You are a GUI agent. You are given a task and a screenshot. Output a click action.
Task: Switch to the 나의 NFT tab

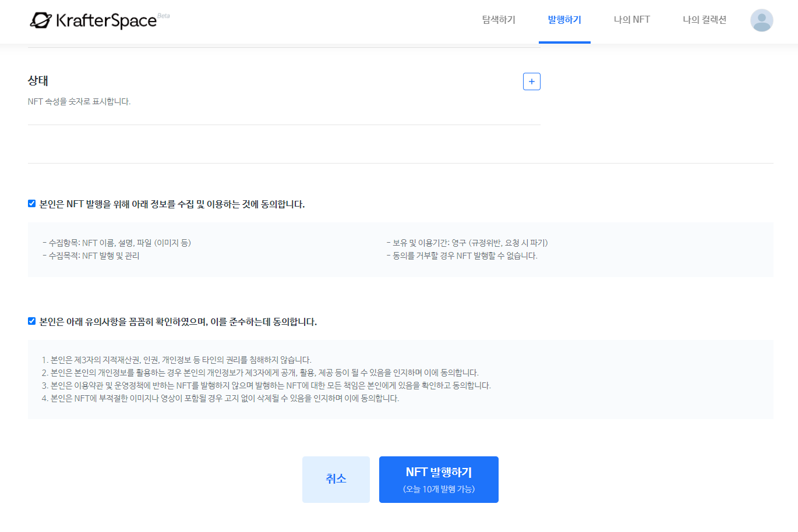[x=631, y=19]
